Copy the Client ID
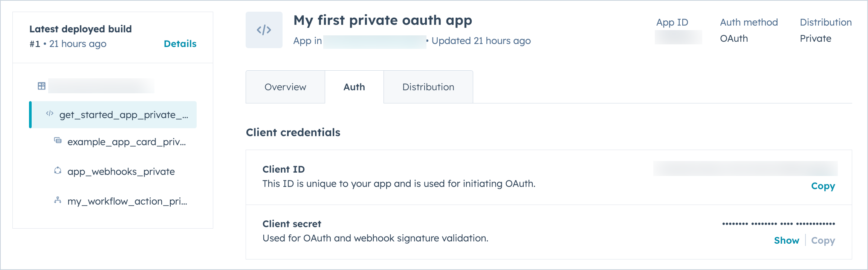 tap(823, 186)
